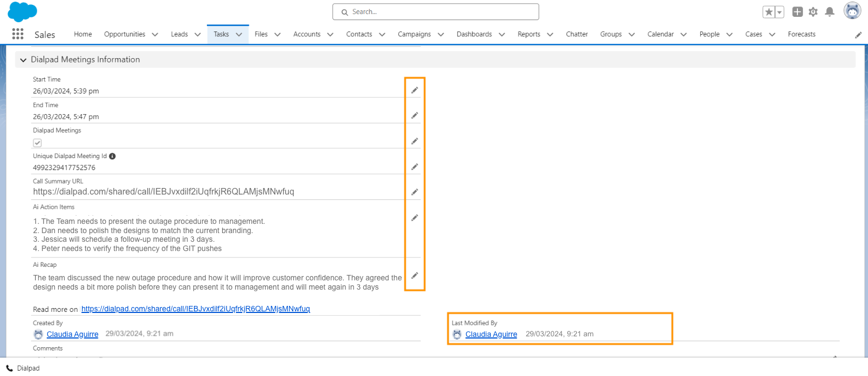Click the Sales app name
Viewport: 868px width, 376px height.
45,35
